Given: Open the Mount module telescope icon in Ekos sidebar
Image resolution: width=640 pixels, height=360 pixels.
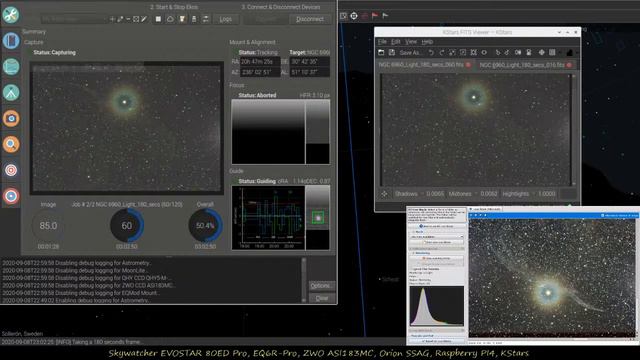Looking at the screenshot, I should pyautogui.click(x=11, y=93).
